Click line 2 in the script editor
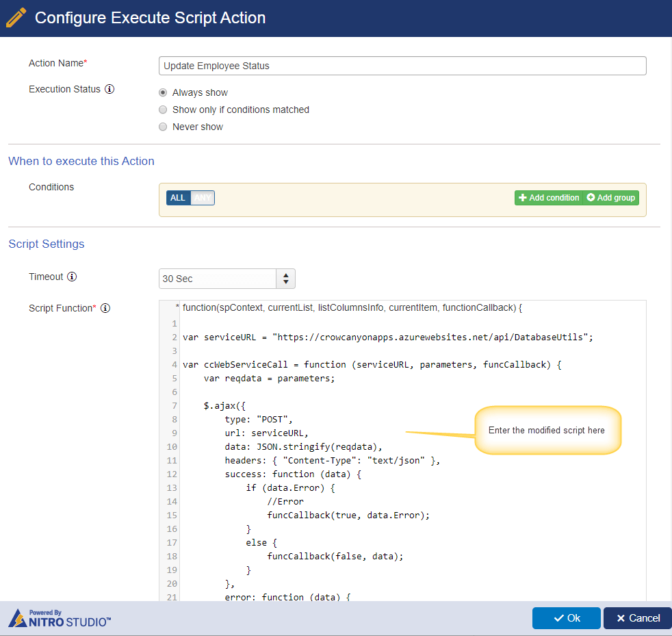 click(388, 338)
